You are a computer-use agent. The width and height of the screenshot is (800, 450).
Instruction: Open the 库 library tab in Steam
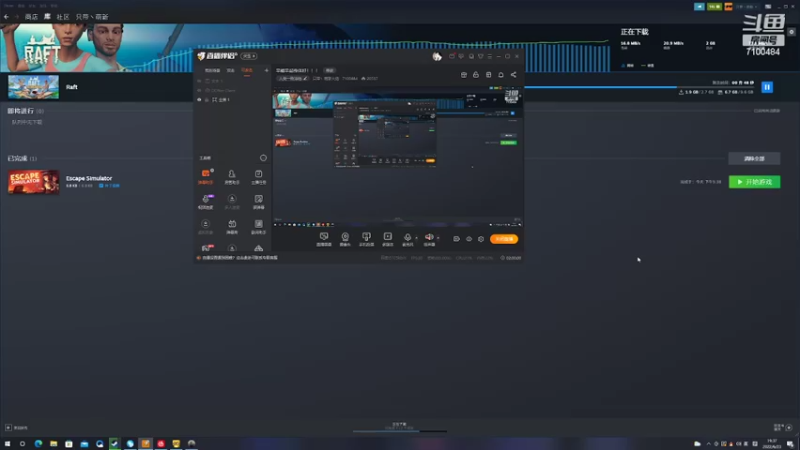tap(47, 17)
